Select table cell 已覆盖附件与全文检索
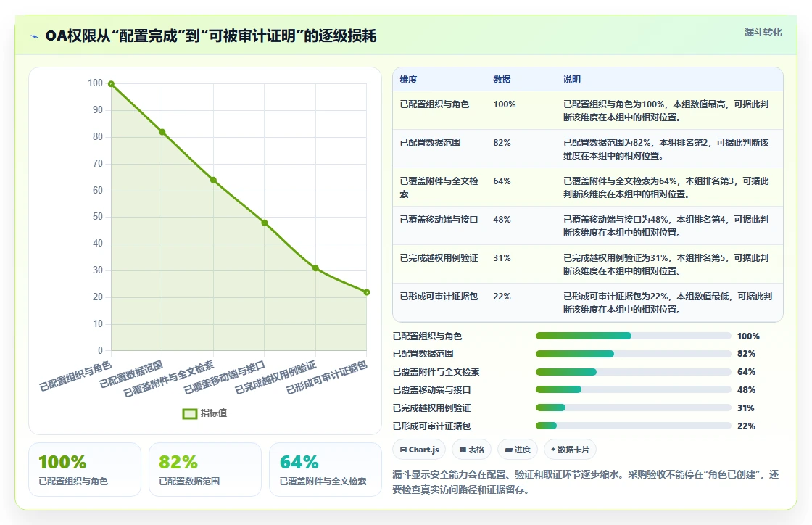The height and width of the screenshot is (525, 812). 439,187
